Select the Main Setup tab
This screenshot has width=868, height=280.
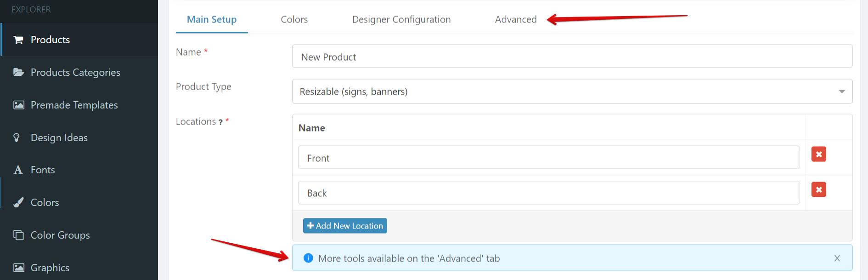coord(211,19)
